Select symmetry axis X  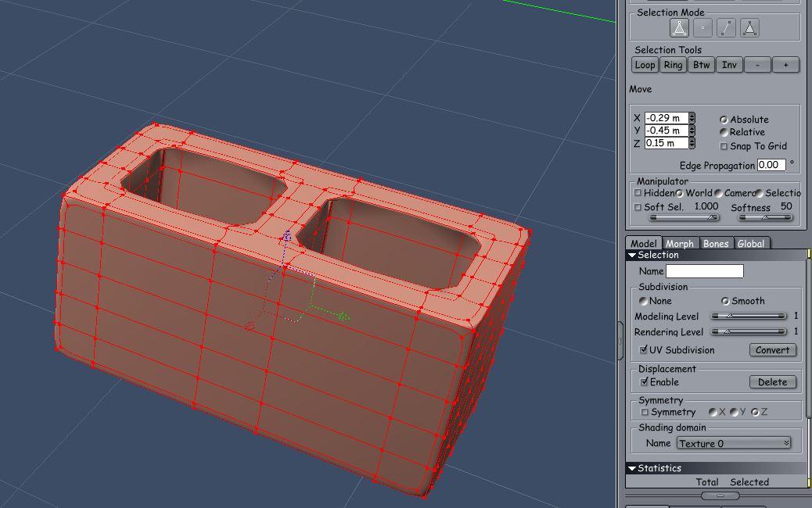pyautogui.click(x=713, y=413)
